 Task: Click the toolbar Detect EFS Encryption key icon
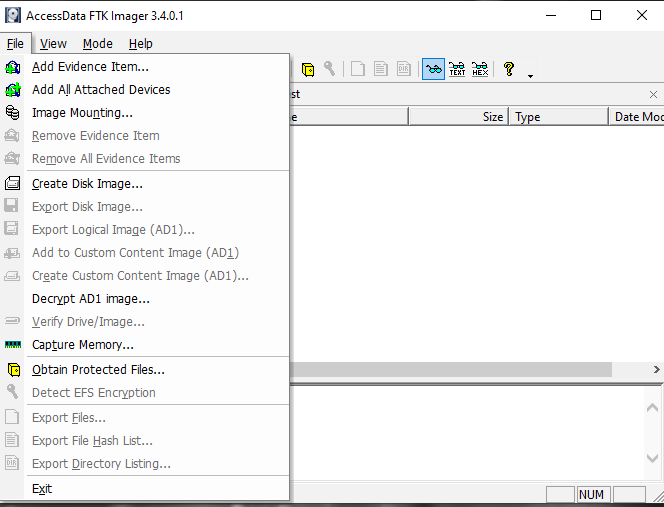coord(329,69)
